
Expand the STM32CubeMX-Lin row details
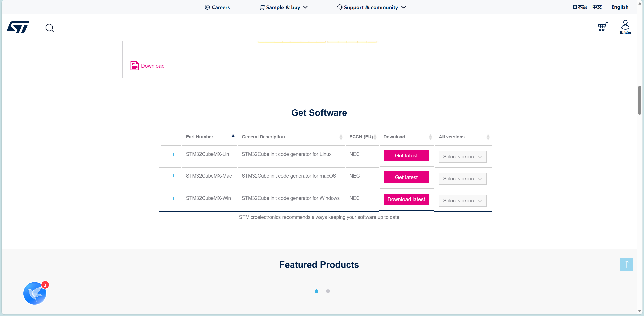(173, 154)
